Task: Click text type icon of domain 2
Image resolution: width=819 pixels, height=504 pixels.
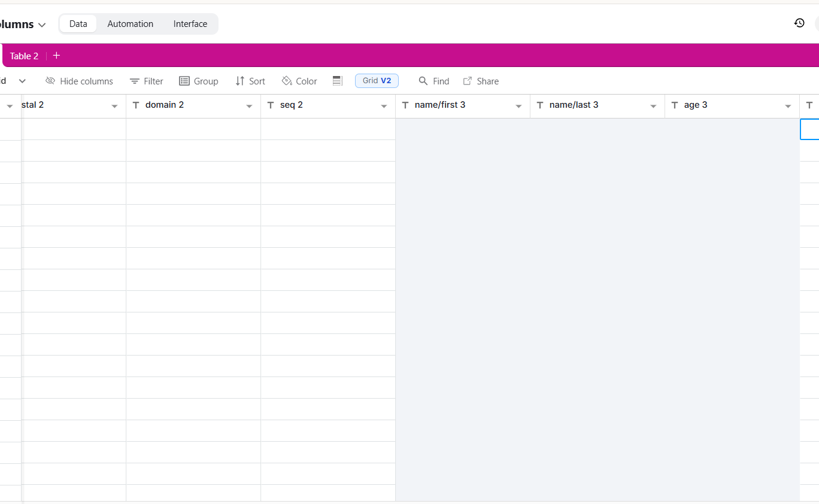Action: (136, 105)
